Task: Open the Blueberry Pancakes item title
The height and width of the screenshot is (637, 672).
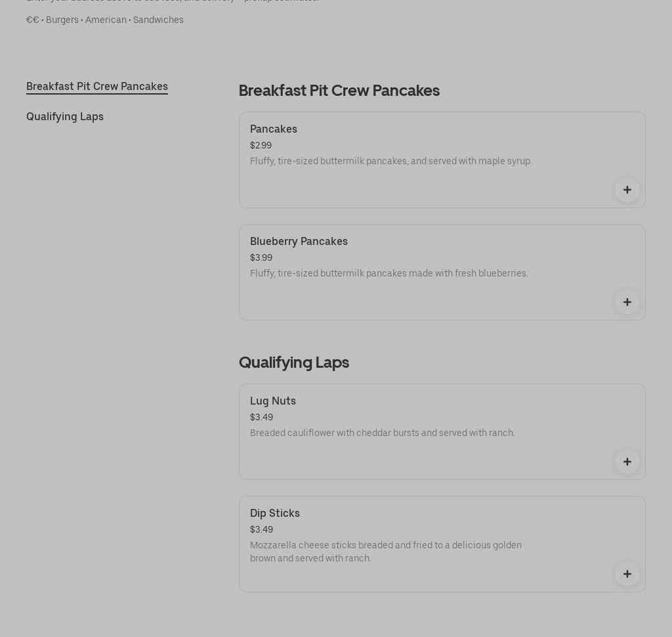Action: tap(299, 241)
